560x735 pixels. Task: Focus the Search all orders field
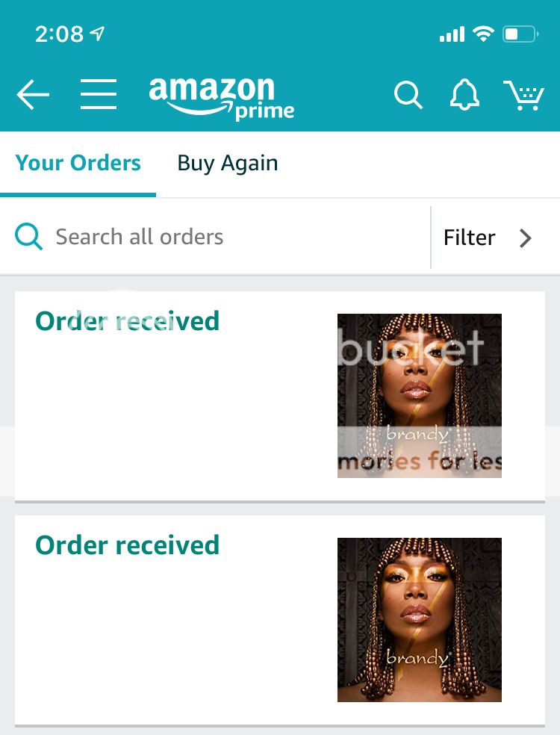click(215, 237)
